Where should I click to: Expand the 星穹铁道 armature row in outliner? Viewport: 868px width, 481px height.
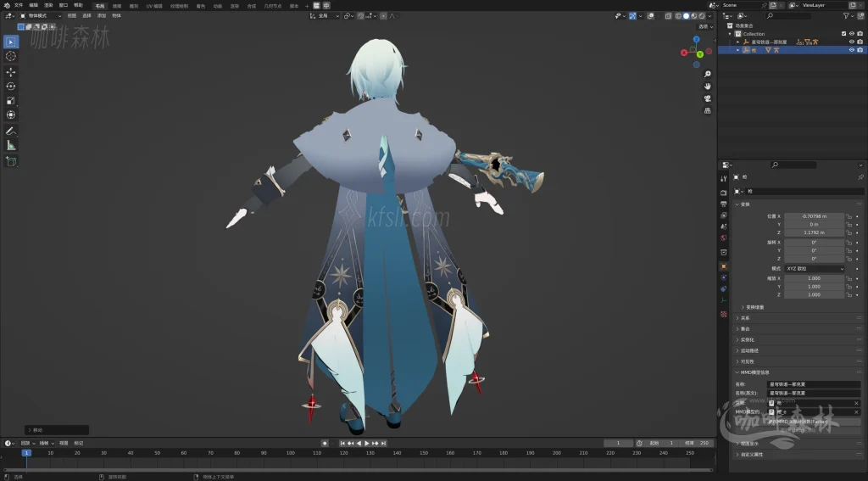coord(737,42)
